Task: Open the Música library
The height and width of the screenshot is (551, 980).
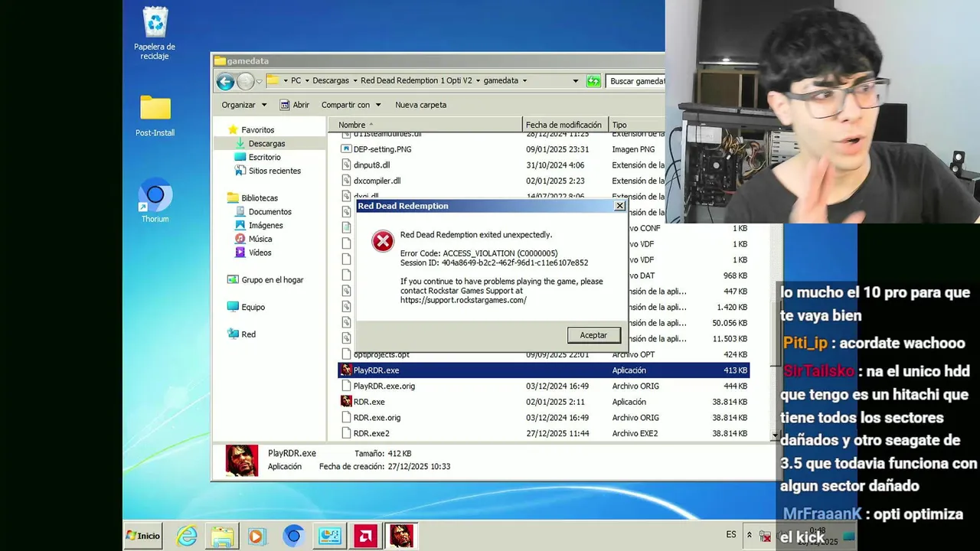Action: click(x=260, y=240)
